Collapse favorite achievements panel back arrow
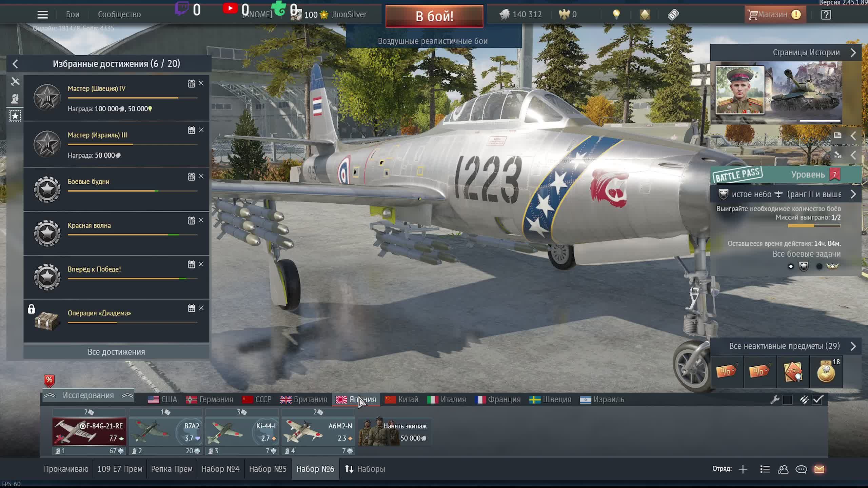This screenshot has height=488, width=868. tap(15, 64)
